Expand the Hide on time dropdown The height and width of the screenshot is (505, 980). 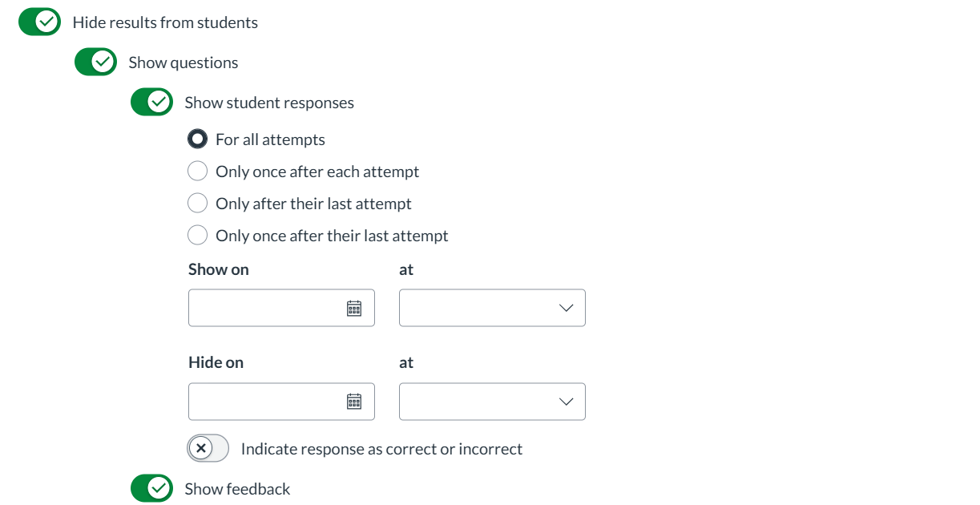tap(492, 402)
